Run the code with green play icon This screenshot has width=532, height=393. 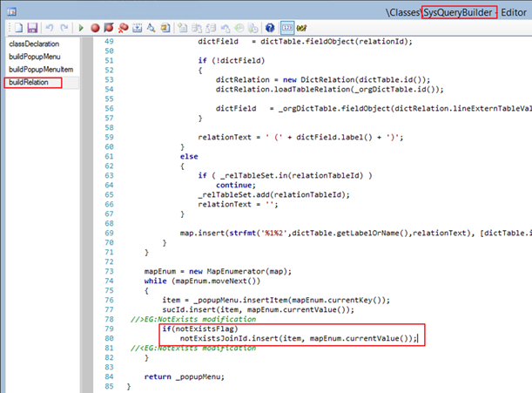80,28
